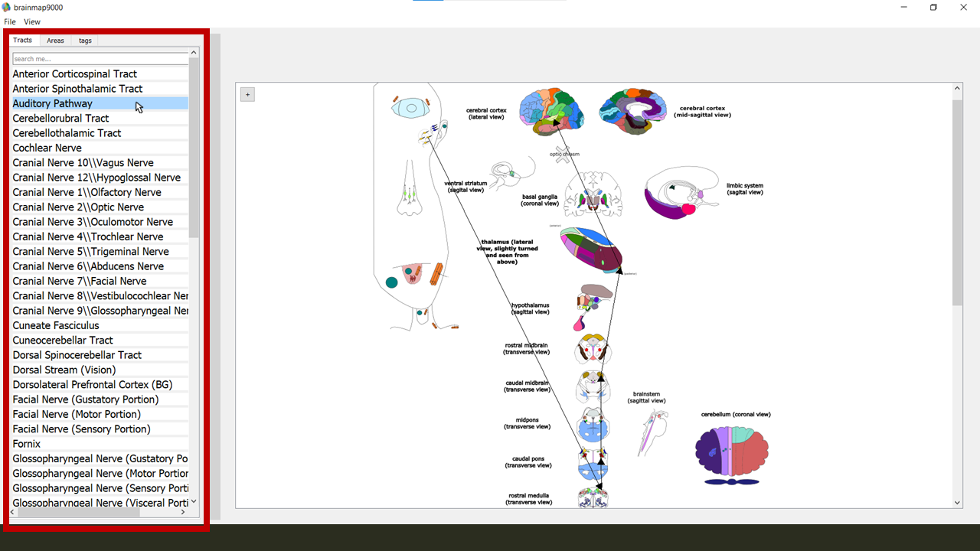Click the basal ganglia coronal view diagram
This screenshot has width=980, height=551.
593,194
